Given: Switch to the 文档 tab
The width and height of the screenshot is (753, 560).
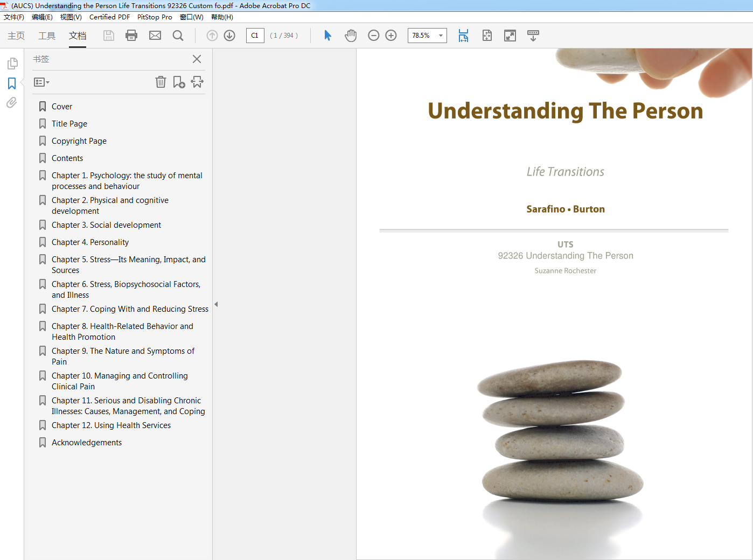Looking at the screenshot, I should click(78, 36).
